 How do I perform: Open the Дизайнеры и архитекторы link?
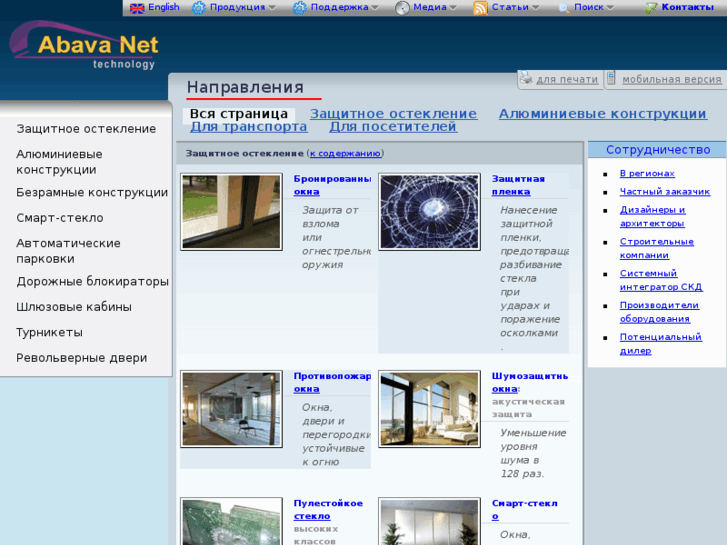tap(652, 217)
